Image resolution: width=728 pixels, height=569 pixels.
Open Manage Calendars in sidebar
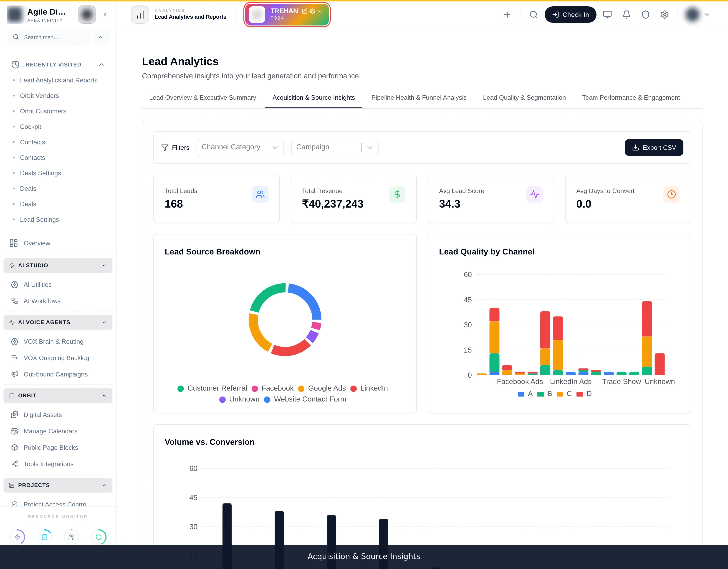[58, 431]
